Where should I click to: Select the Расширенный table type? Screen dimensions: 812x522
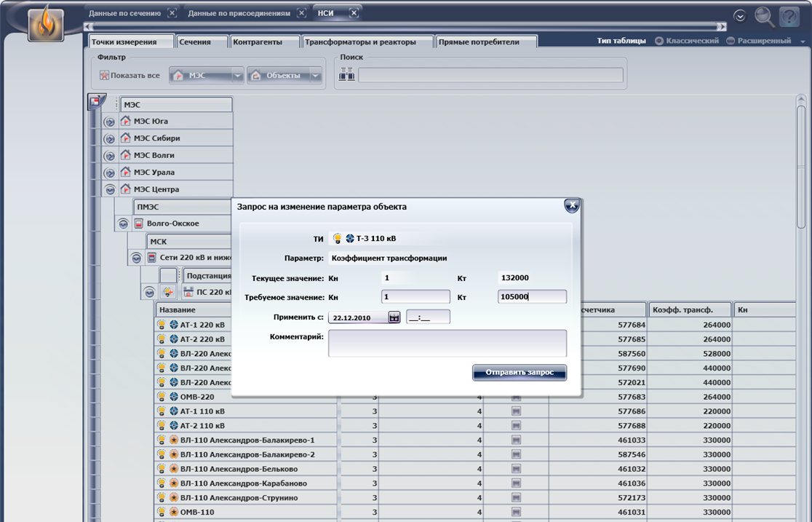coord(731,41)
